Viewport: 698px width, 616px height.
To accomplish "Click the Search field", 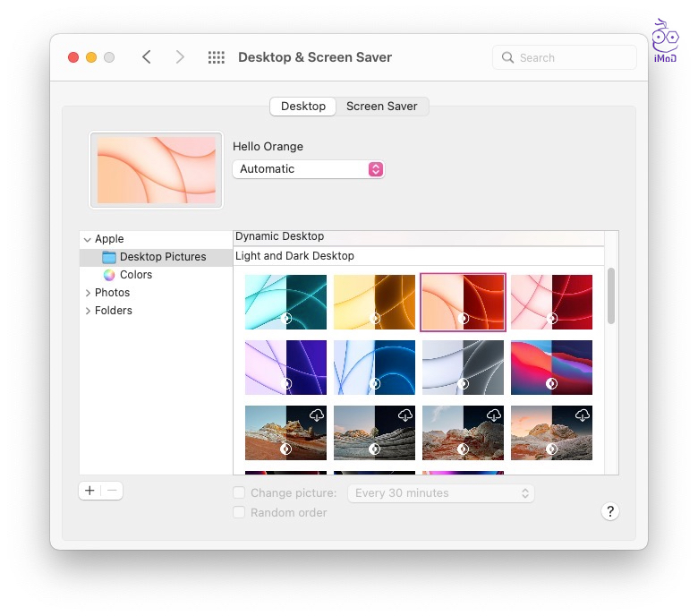I will (x=565, y=57).
